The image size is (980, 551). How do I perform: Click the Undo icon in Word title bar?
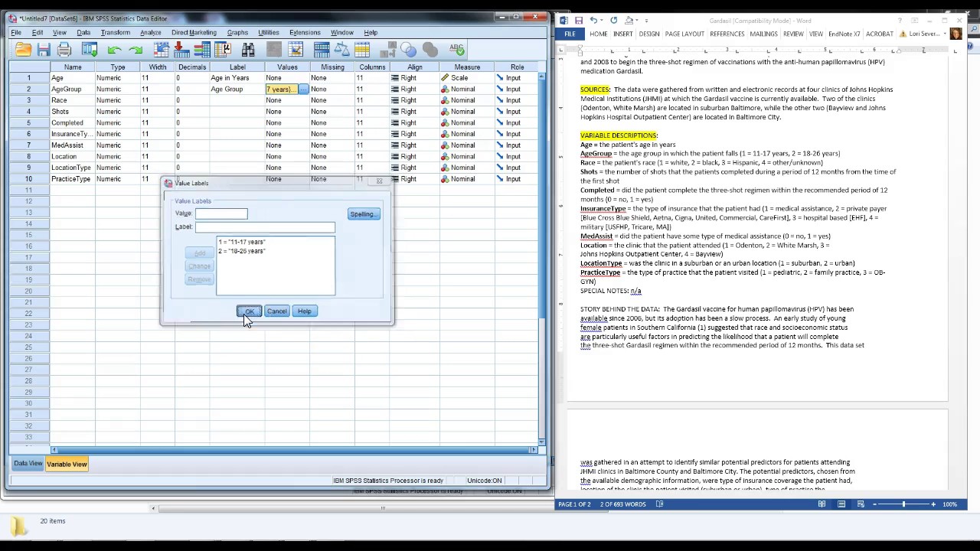coord(594,21)
